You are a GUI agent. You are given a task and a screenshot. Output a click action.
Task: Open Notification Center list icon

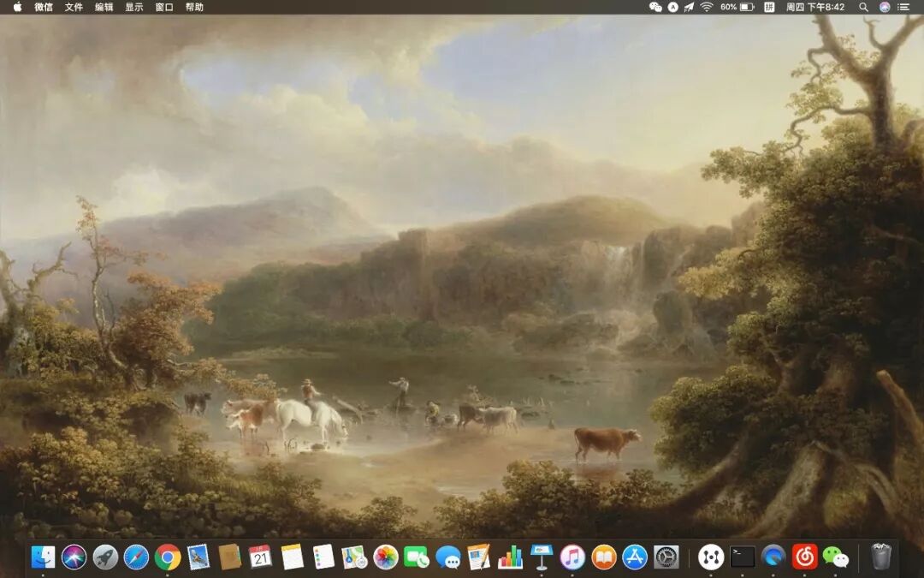coord(903,7)
